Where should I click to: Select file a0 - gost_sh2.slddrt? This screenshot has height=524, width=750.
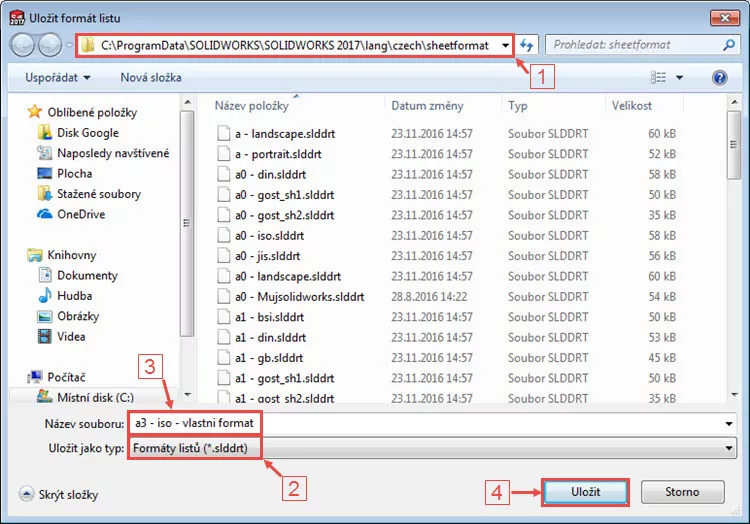point(284,215)
